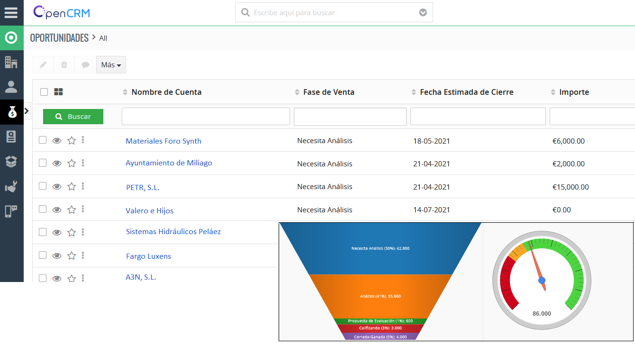
Task: Sort by Importe column
Action: 570,92
